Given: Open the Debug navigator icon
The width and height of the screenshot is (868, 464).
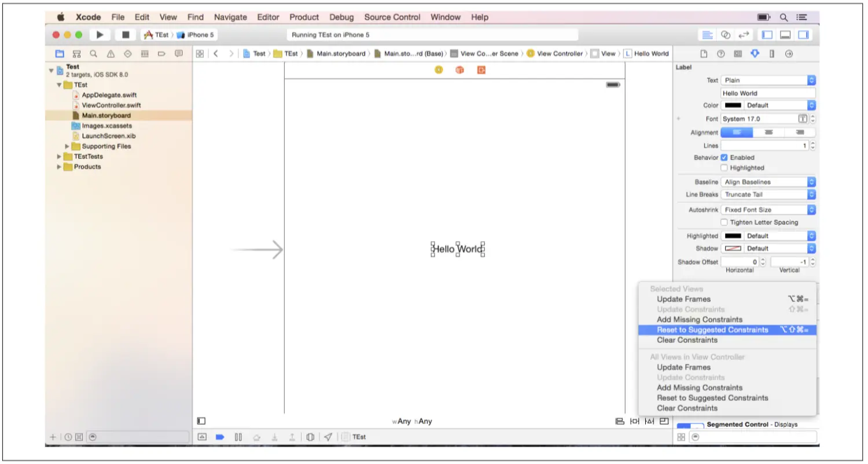Looking at the screenshot, I should pyautogui.click(x=145, y=53).
